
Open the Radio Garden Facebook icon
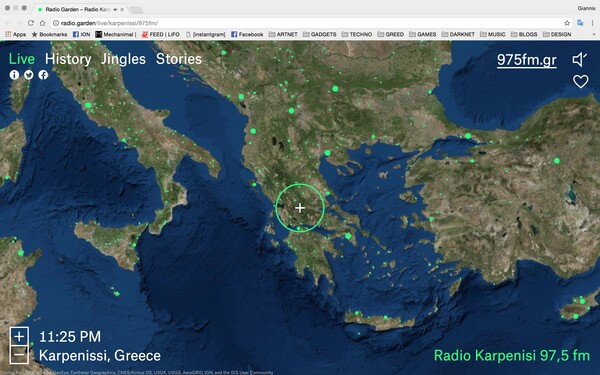point(43,75)
